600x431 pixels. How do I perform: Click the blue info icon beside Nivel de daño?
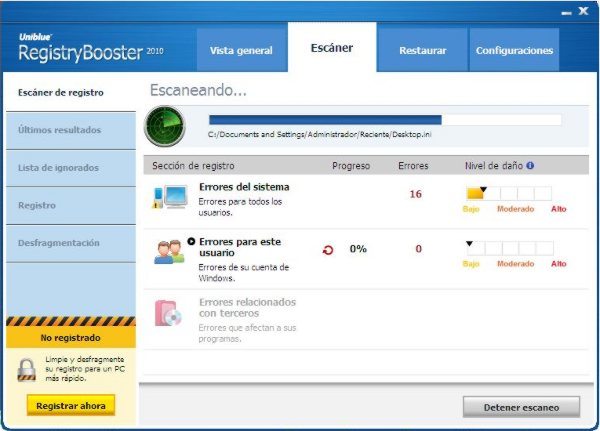tap(530, 165)
